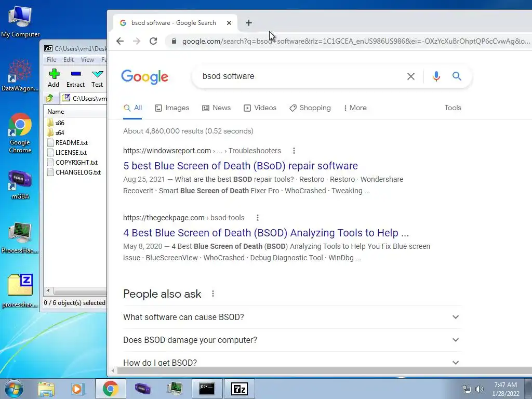Screen dimensions: 532x399
Task: Click the Chrome address bar URL
Action: pyautogui.click(x=355, y=41)
